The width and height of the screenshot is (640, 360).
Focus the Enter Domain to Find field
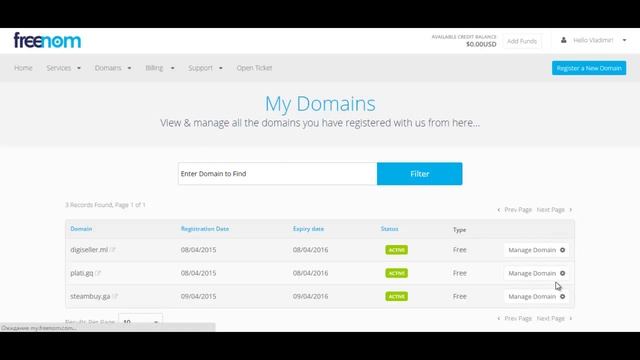(278, 174)
